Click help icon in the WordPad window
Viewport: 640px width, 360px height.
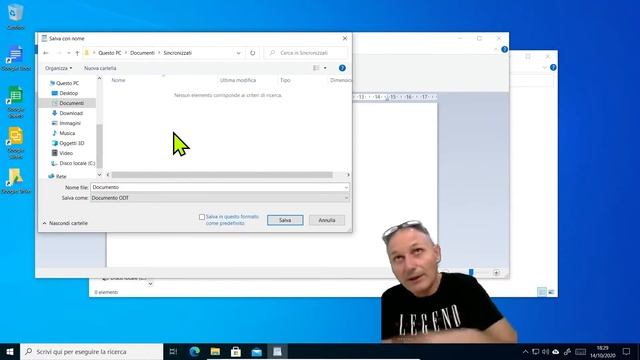(504, 49)
